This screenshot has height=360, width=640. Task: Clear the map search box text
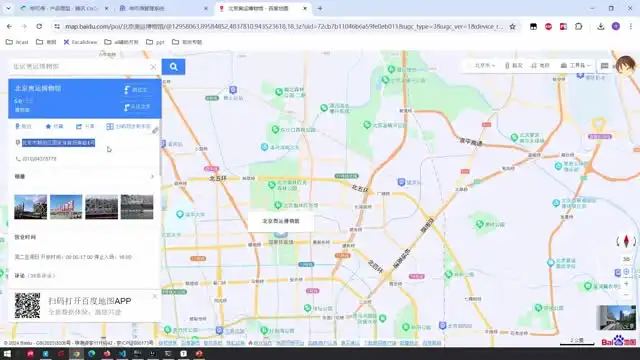(153, 67)
